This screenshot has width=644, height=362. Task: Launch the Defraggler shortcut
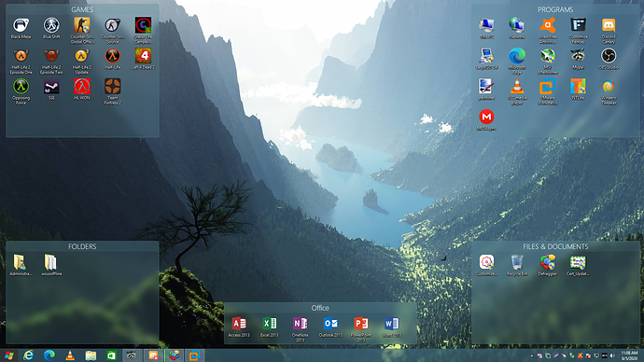pyautogui.click(x=548, y=265)
